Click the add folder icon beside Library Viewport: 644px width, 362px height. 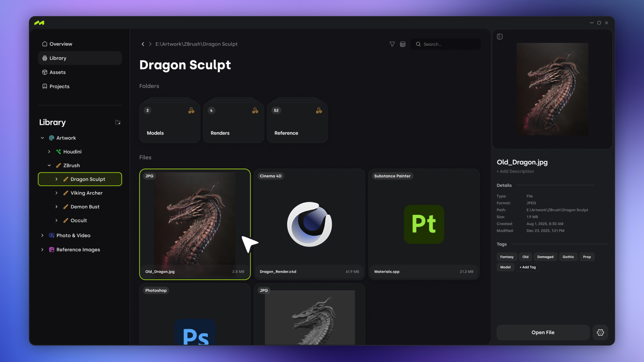tap(118, 122)
